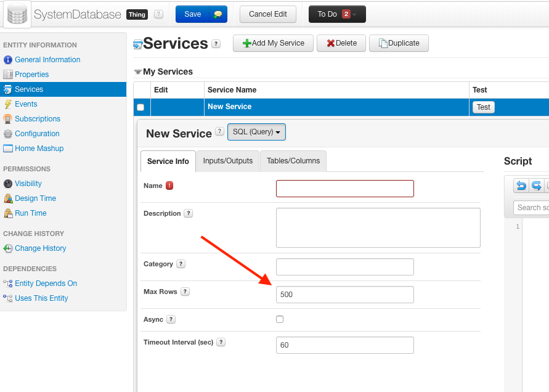The image size is (549, 392).
Task: Open the Configuration sidebar link
Action: click(x=37, y=134)
